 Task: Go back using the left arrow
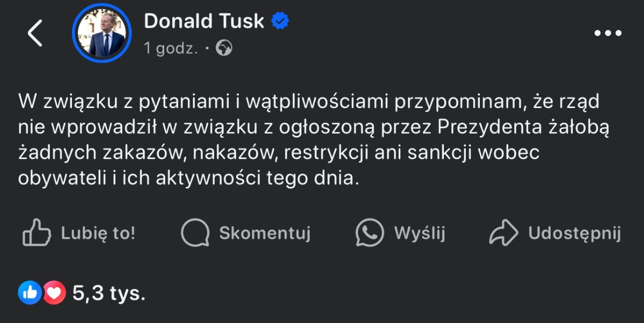click(x=35, y=33)
